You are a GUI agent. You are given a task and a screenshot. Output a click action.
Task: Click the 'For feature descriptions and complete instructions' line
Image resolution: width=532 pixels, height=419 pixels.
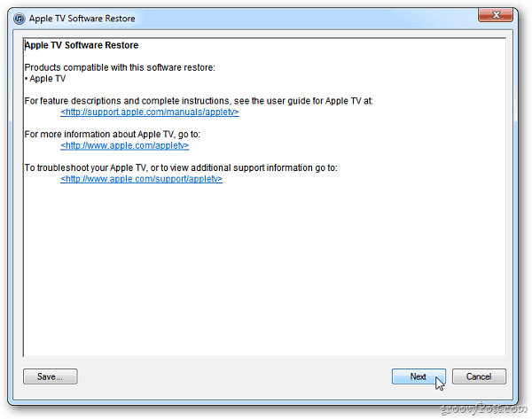pyautogui.click(x=199, y=101)
